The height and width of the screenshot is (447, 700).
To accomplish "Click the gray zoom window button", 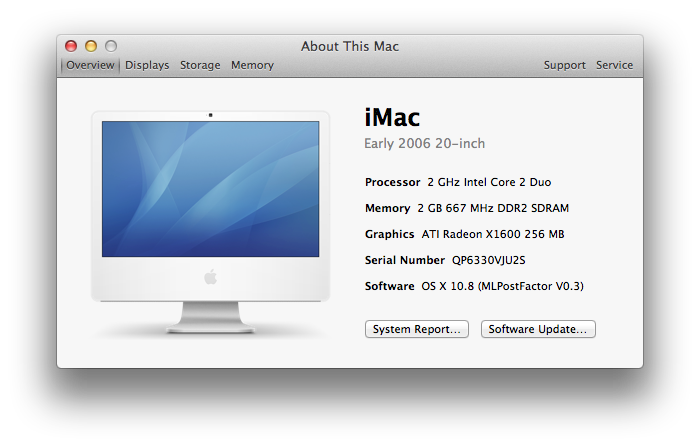I will tap(111, 46).
